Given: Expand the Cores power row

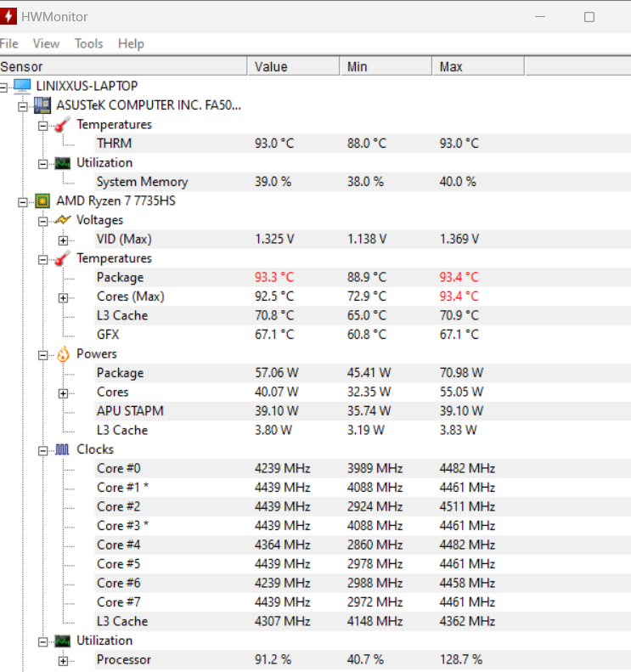Looking at the screenshot, I should [x=63, y=393].
